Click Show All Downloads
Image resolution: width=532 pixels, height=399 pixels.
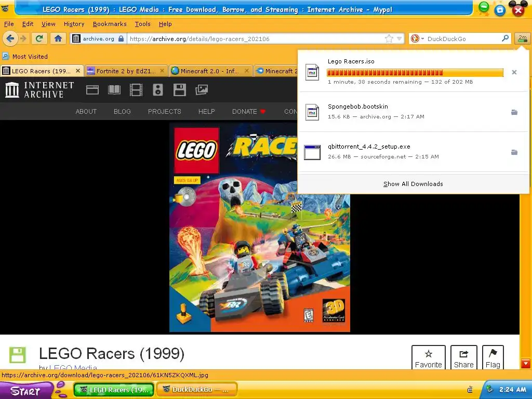(413, 184)
